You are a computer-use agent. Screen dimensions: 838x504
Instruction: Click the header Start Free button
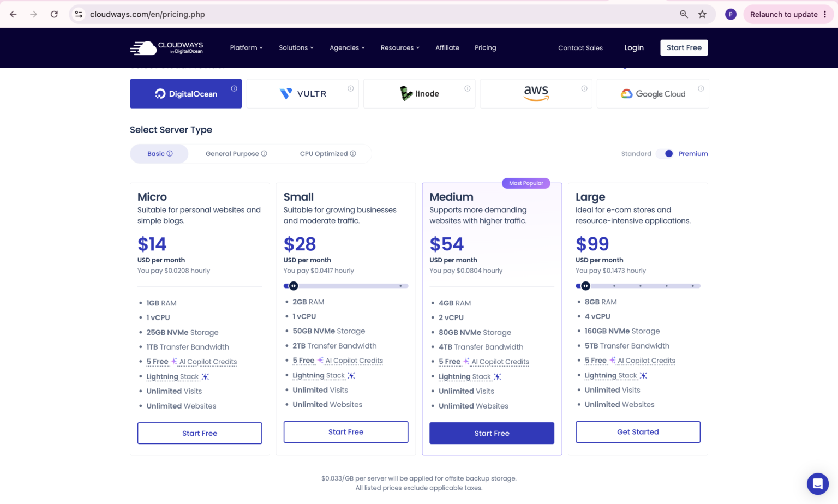coord(684,48)
